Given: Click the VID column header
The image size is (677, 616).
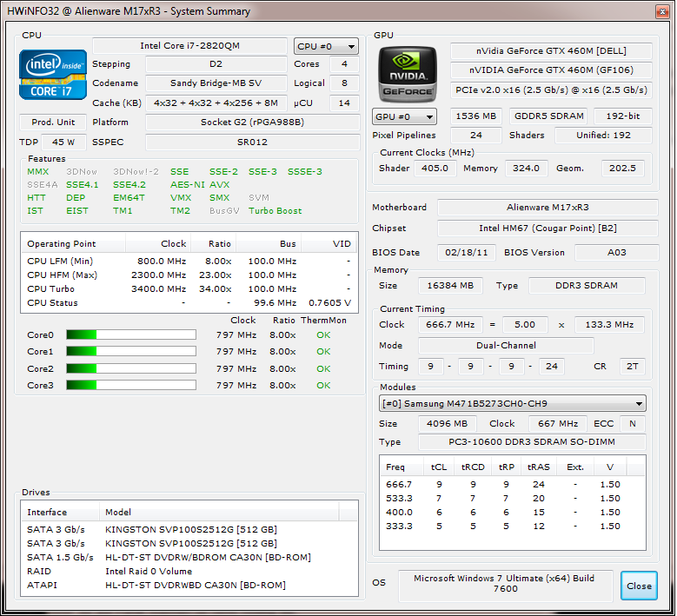Looking at the screenshot, I should pos(329,244).
